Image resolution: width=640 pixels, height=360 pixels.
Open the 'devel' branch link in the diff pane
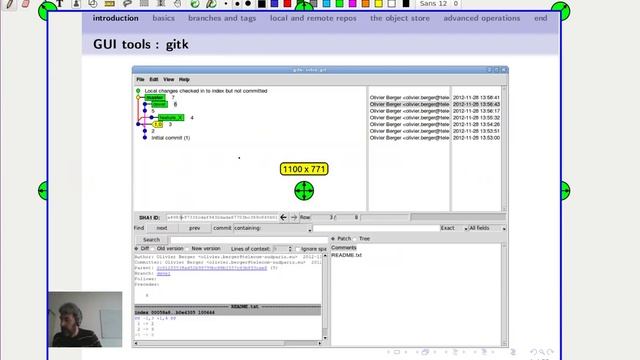click(x=163, y=273)
